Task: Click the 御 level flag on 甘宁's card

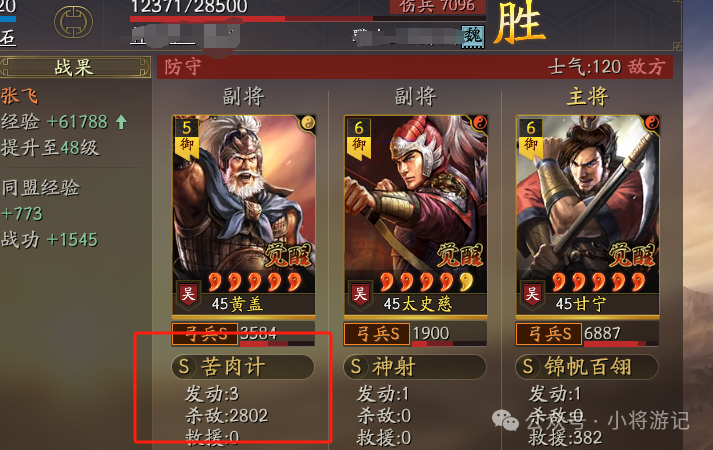Action: (531, 138)
